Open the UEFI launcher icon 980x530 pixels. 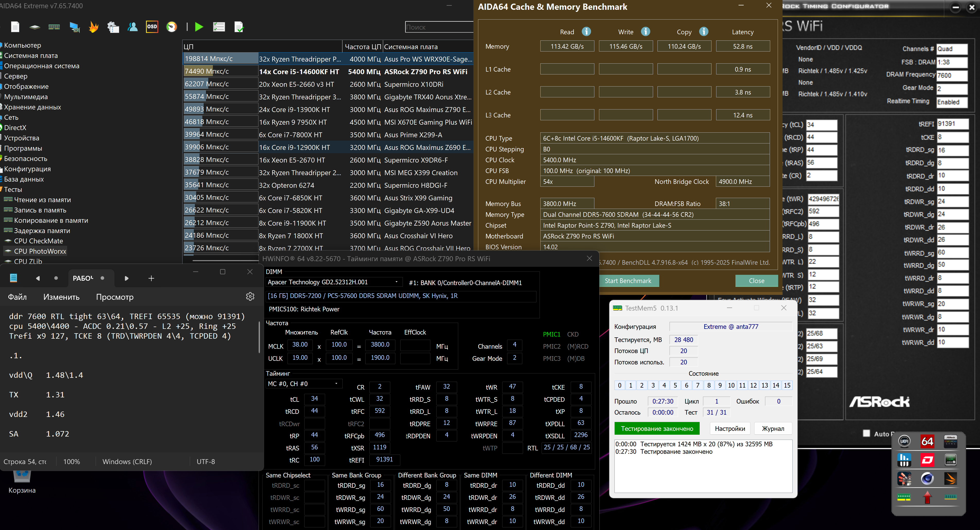(x=904, y=441)
